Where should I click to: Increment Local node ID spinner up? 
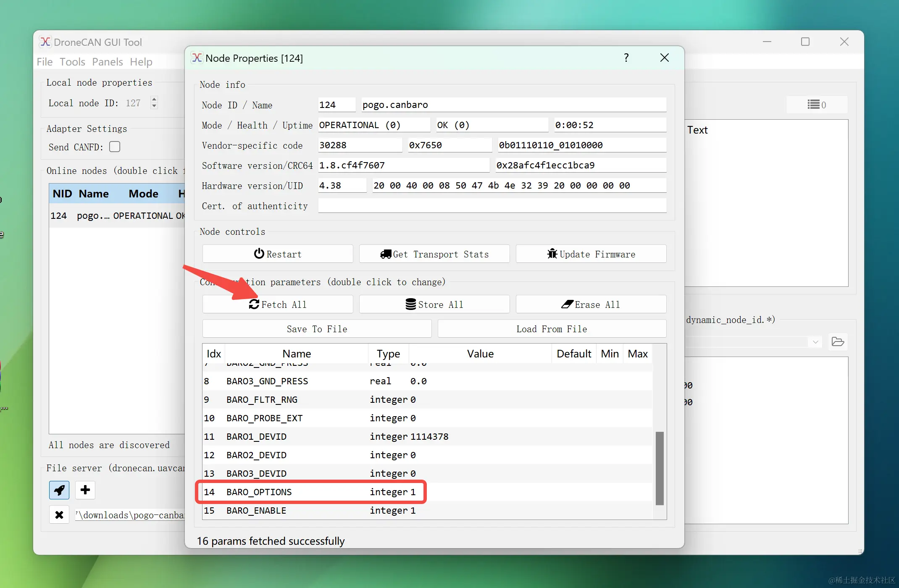pos(154,100)
